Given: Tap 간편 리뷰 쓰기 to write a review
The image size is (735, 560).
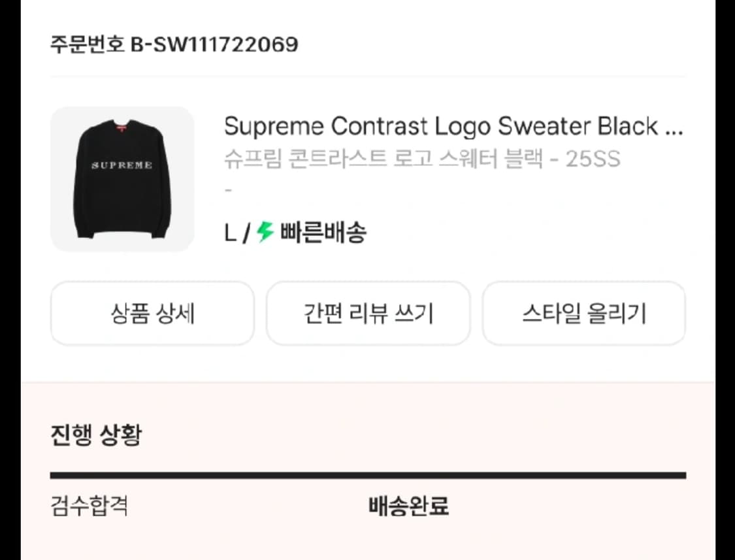Looking at the screenshot, I should pyautogui.click(x=368, y=314).
